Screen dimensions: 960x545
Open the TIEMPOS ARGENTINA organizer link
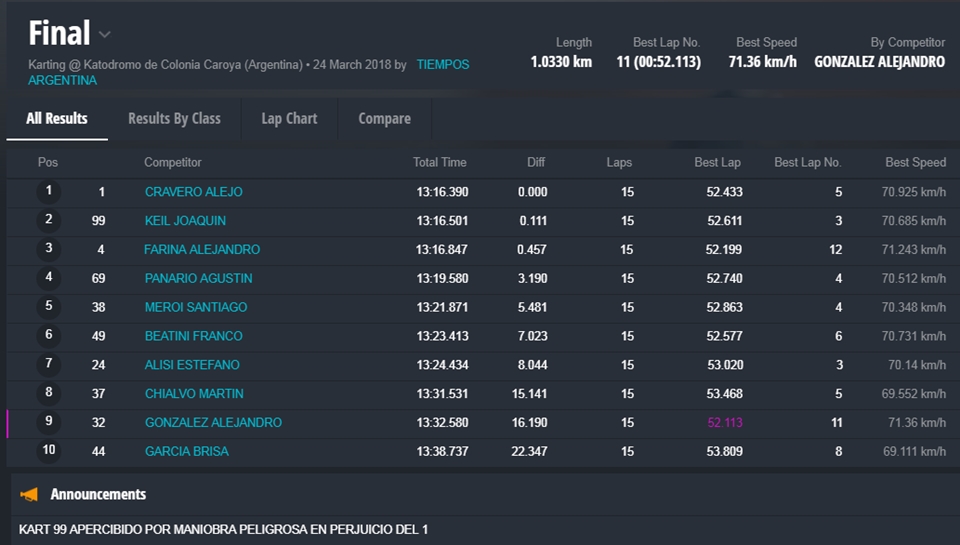(x=442, y=65)
